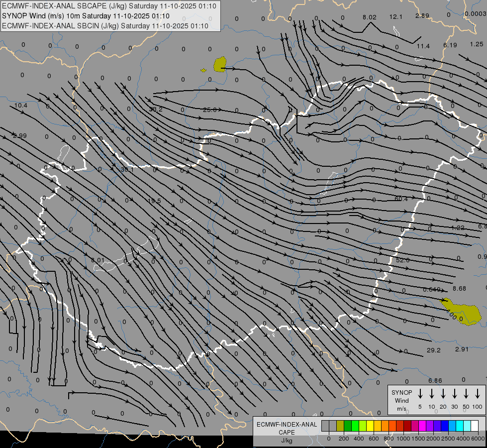Select the 20 m/s wind arrow symbol

point(443,394)
